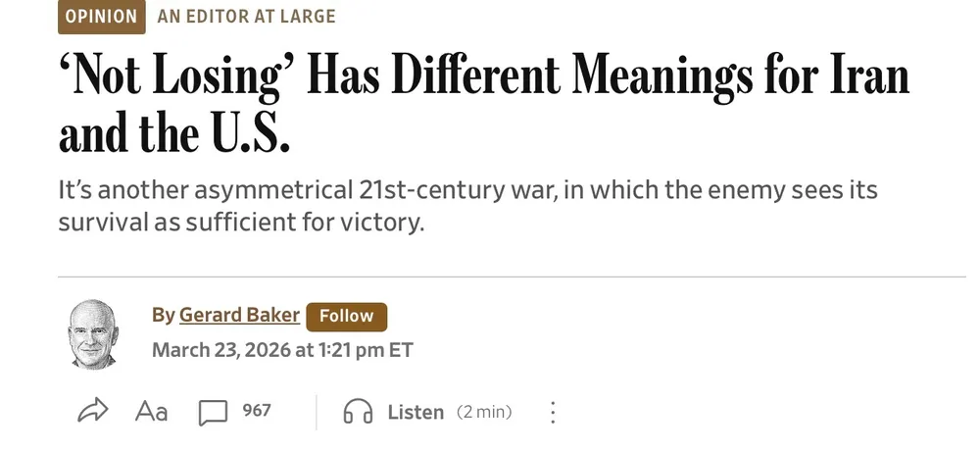This screenshot has height=452, width=980.
Task: Click the headphones audio icon
Action: point(358,412)
